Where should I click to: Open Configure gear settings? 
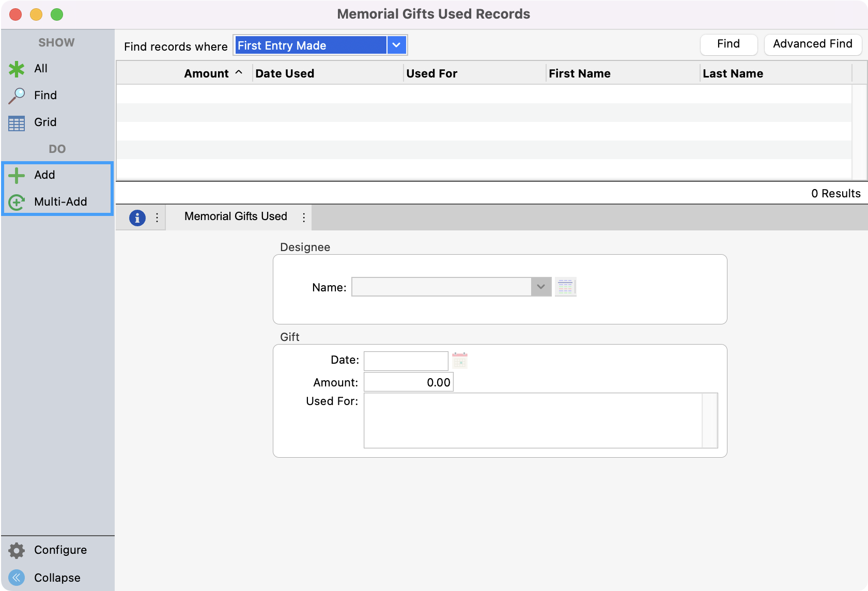click(17, 550)
